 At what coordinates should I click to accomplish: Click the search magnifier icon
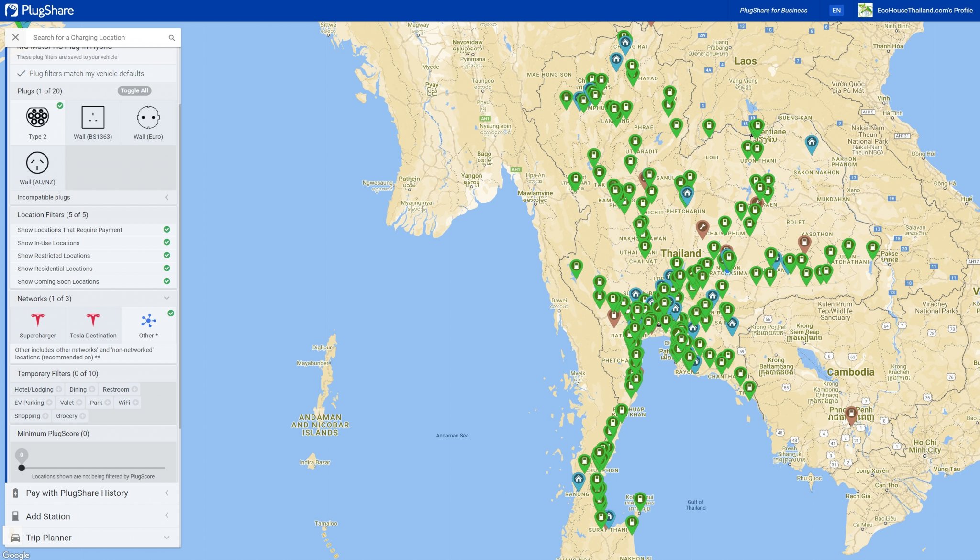pyautogui.click(x=172, y=38)
